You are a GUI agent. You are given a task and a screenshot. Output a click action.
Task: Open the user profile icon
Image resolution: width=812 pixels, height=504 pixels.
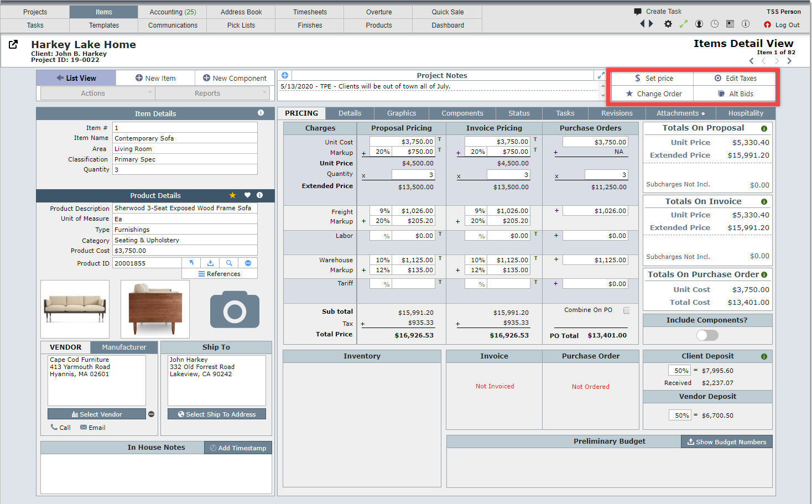tap(699, 24)
